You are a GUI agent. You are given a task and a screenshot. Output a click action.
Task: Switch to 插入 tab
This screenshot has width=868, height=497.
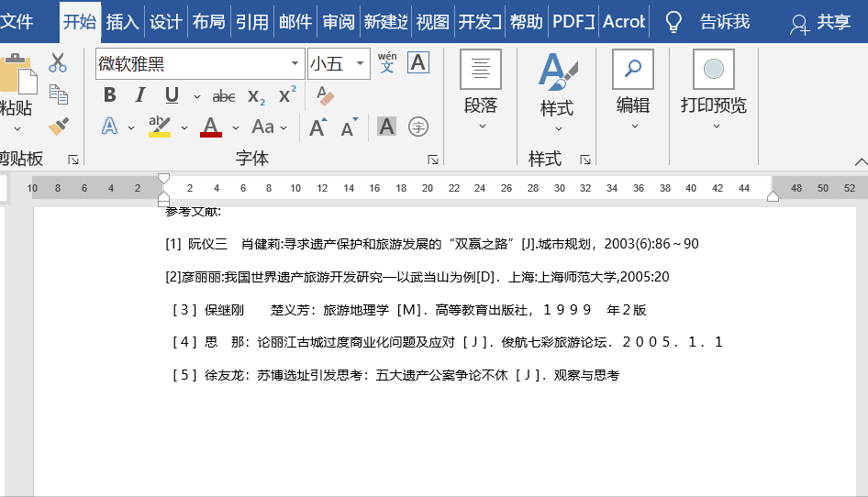(122, 22)
